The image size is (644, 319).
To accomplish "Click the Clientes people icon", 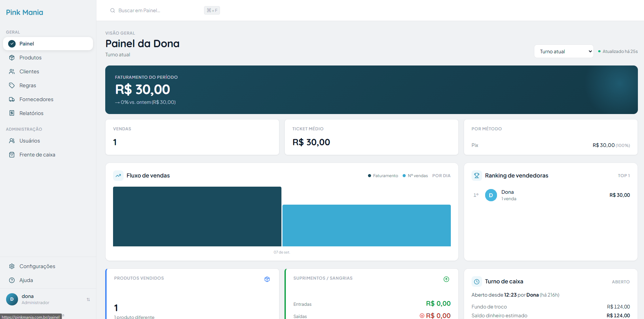I will [12, 72].
